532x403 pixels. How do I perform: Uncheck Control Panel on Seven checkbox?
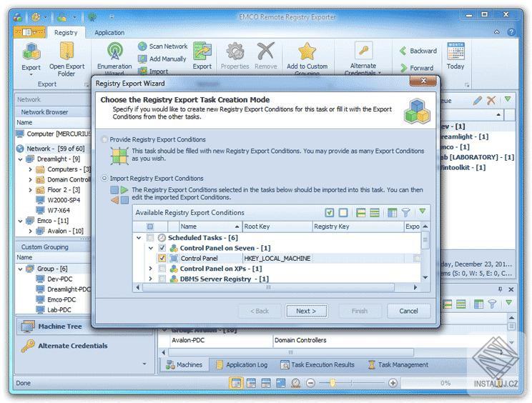[162, 248]
